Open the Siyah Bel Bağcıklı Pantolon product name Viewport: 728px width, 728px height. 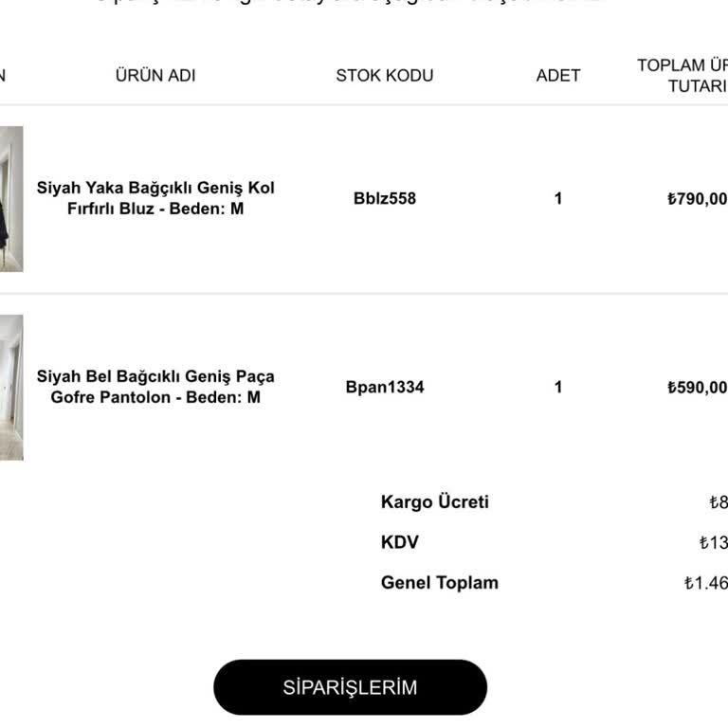(155, 387)
